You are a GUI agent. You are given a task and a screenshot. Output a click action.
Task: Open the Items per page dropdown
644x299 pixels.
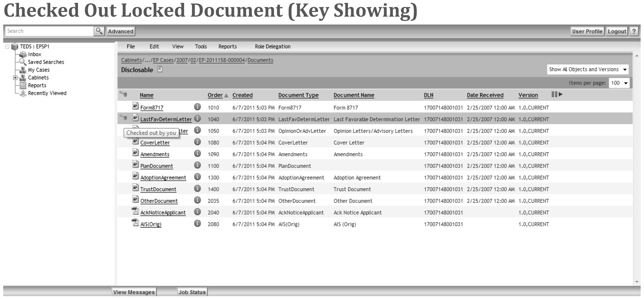pos(619,83)
